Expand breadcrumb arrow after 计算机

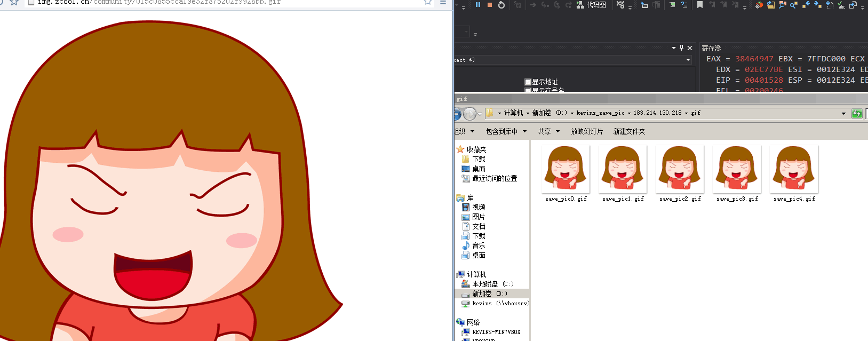pos(528,113)
